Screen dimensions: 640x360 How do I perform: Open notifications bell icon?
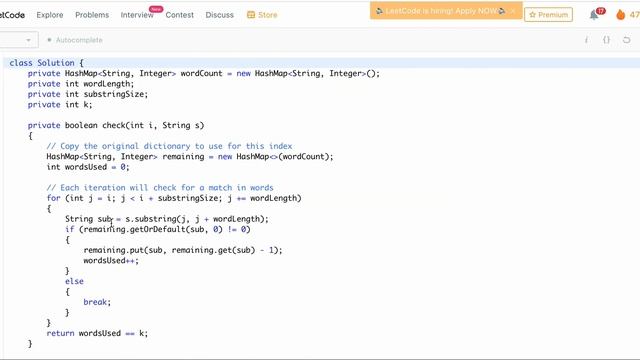tap(594, 15)
